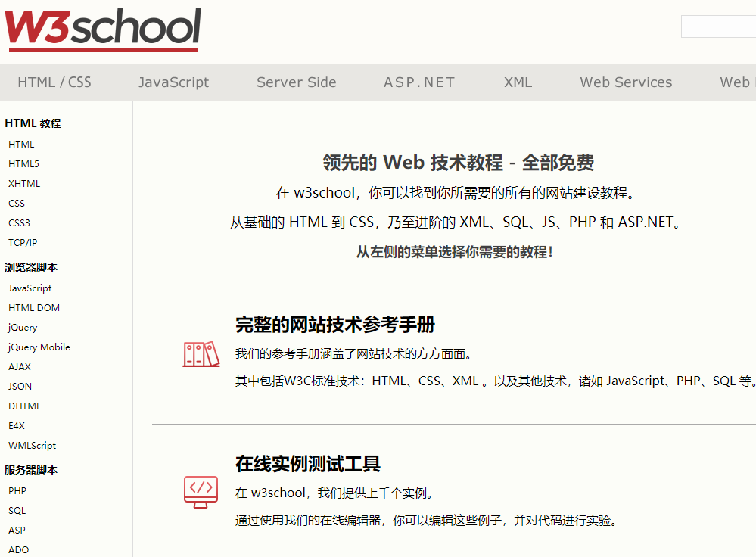Screen dimensions: 756x557
Task: Open the ADO tutorial link
Action: (x=18, y=549)
